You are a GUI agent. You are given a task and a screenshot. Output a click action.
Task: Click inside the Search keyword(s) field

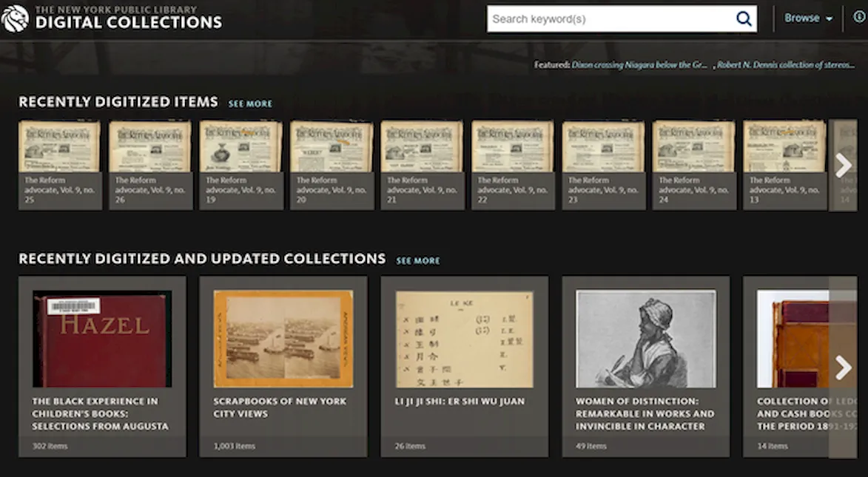pos(610,19)
